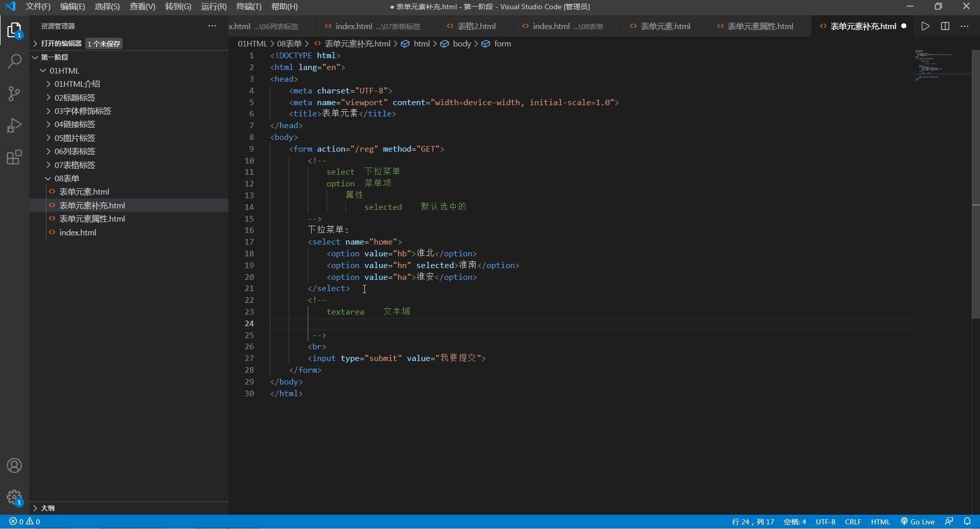This screenshot has width=980, height=529.
Task: Open the 查看(V) menu
Action: point(143,7)
